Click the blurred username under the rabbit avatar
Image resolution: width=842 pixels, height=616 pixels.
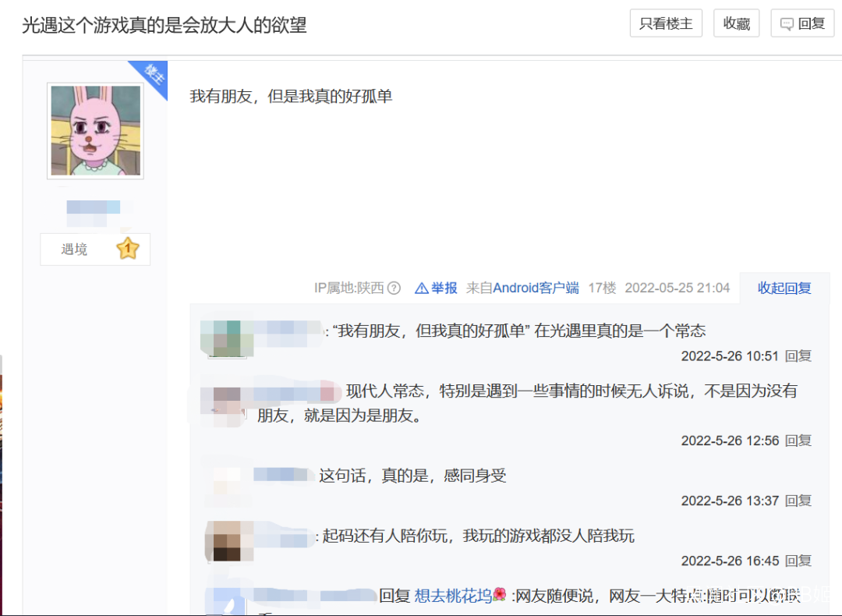point(94,213)
